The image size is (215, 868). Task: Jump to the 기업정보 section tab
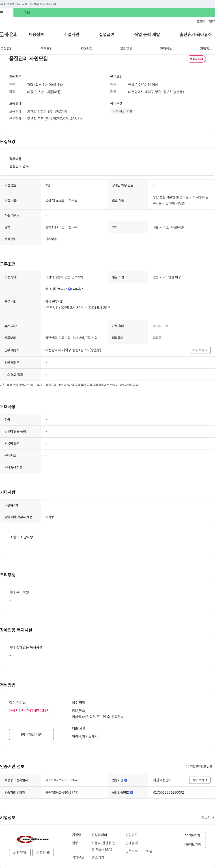point(206,49)
